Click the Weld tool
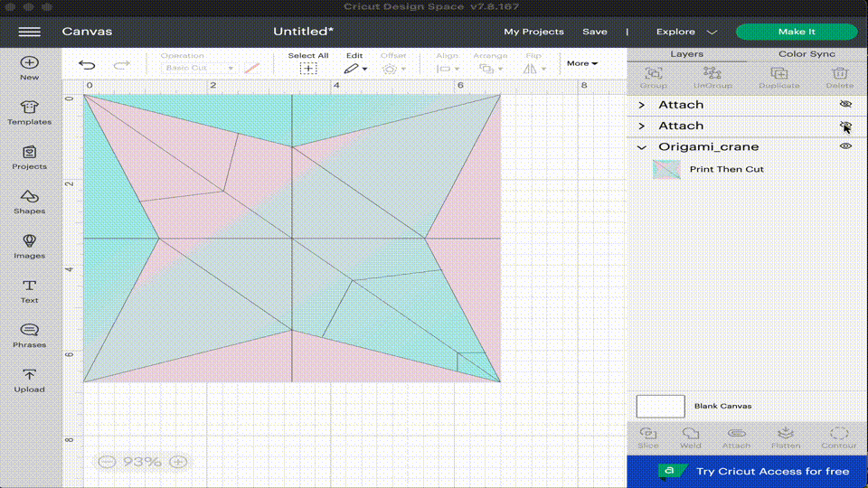Screen dimensions: 868x488 coord(690,437)
